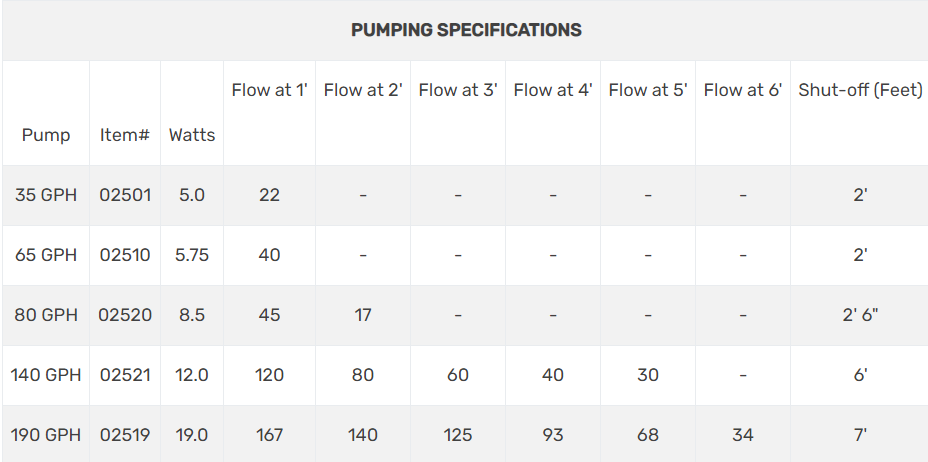Click the PUMPING SPECIFICATIONS table title
This screenshot has height=462, width=928.
point(466,30)
